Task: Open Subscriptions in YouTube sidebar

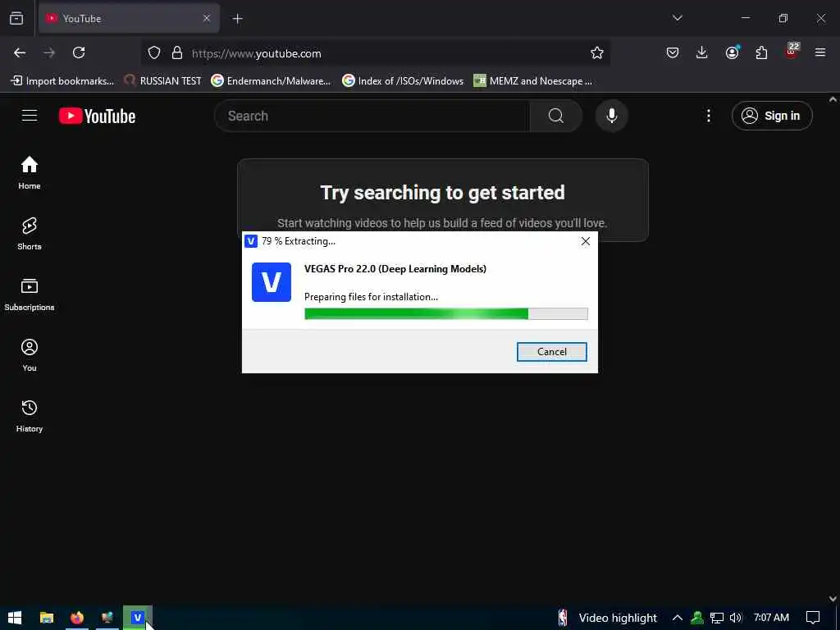Action: (30, 294)
